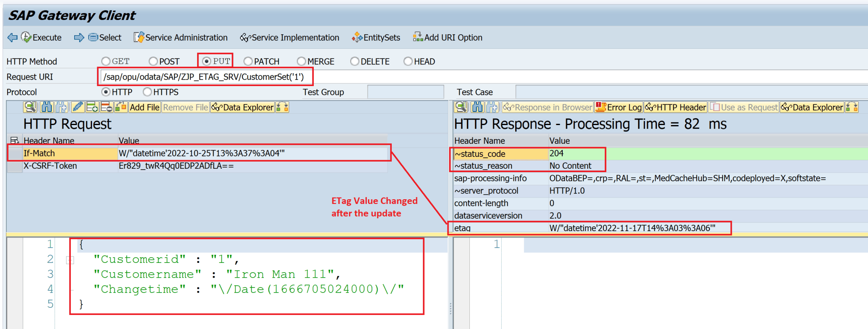Click the details magnifier icon in request toolbar
This screenshot has height=329, width=868.
tap(30, 107)
